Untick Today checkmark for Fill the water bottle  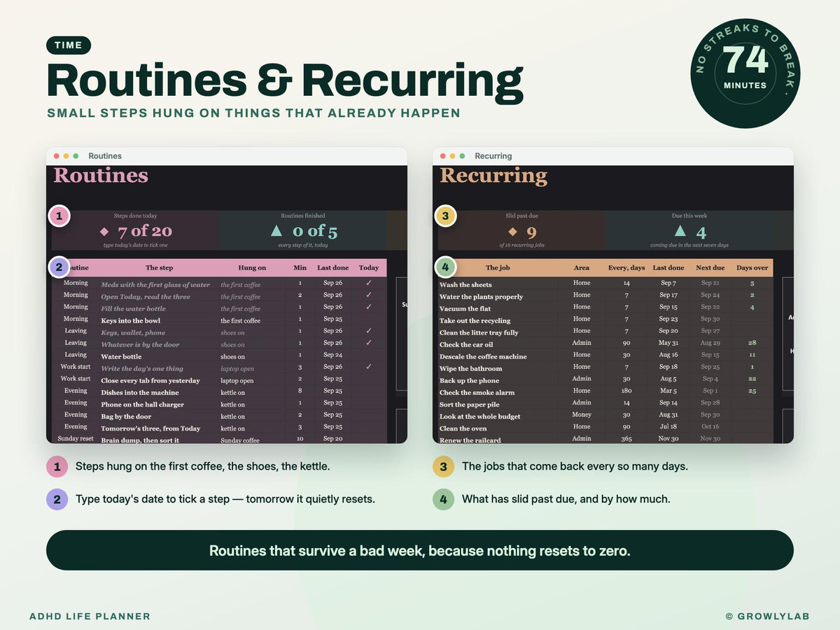point(368,307)
